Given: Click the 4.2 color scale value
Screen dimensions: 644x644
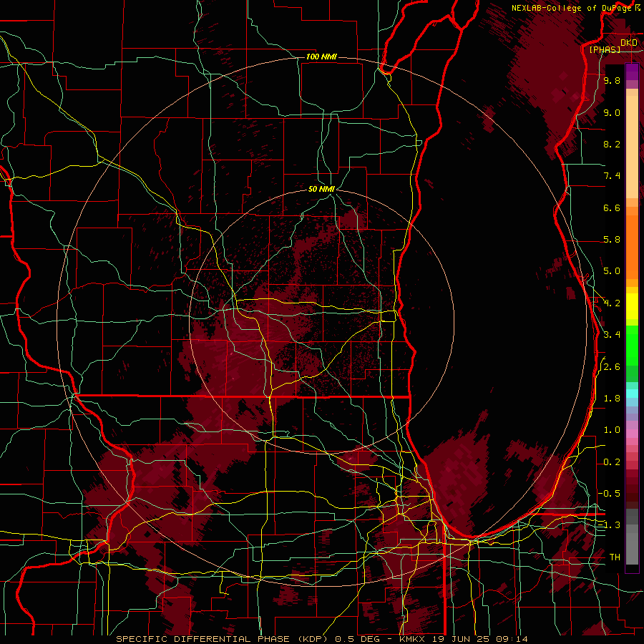Looking at the screenshot, I should [x=612, y=303].
